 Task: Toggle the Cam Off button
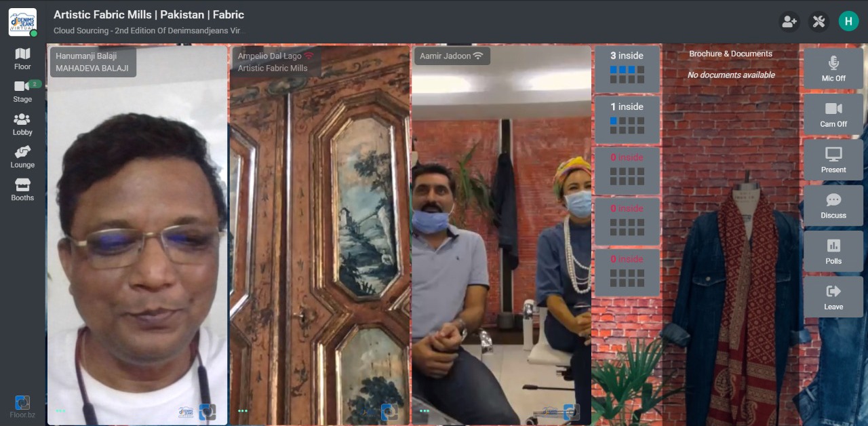pos(833,114)
